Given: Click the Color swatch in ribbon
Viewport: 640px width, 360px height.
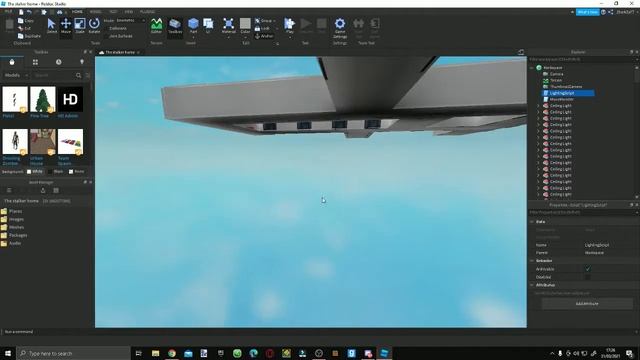Looking at the screenshot, I should coord(245,23).
